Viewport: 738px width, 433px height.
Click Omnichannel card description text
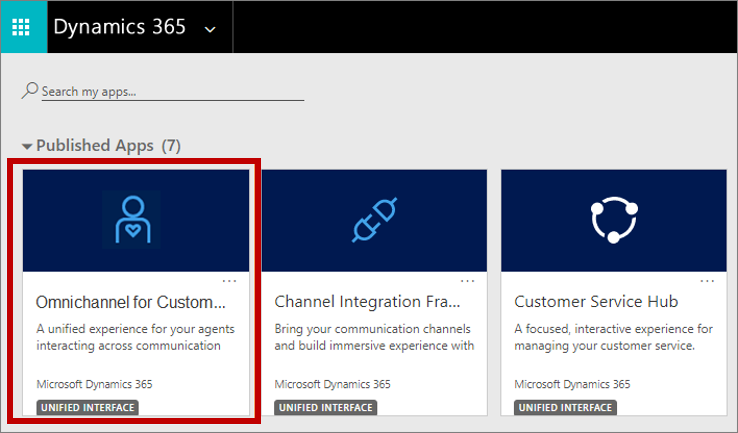pyautogui.click(x=135, y=337)
